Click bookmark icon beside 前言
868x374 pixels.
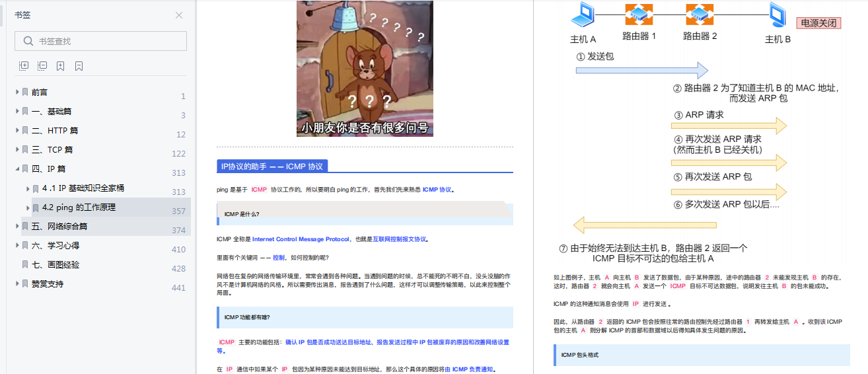pyautogui.click(x=25, y=92)
